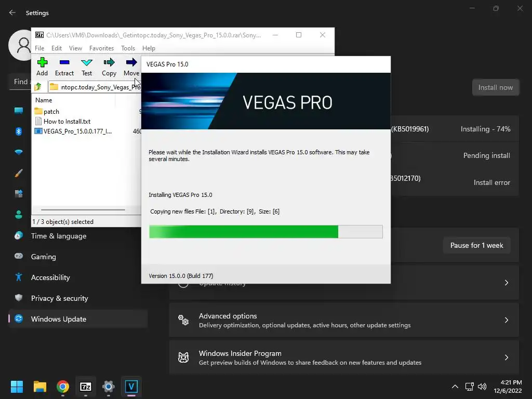Click the Install error status text
Screen dimensions: 532x399
[491, 182]
